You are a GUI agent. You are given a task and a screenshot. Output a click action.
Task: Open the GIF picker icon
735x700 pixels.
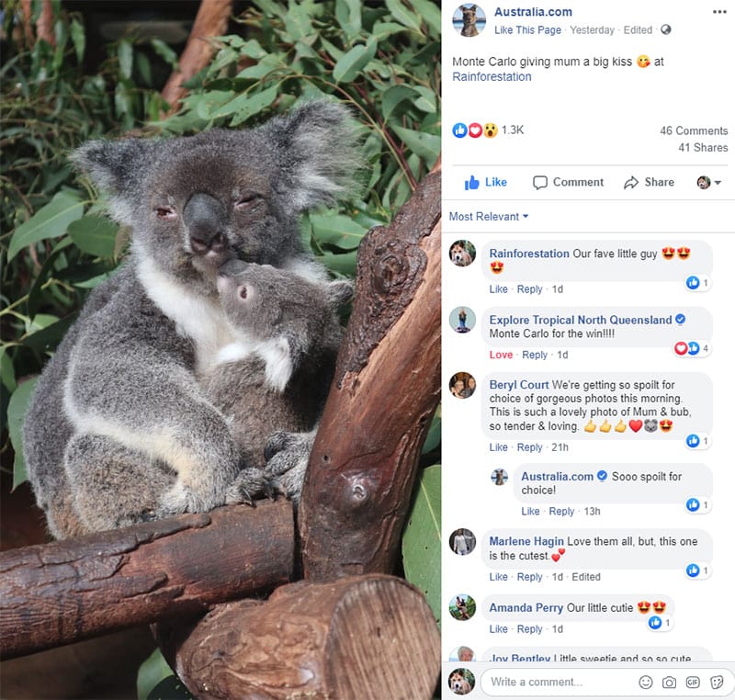693,683
